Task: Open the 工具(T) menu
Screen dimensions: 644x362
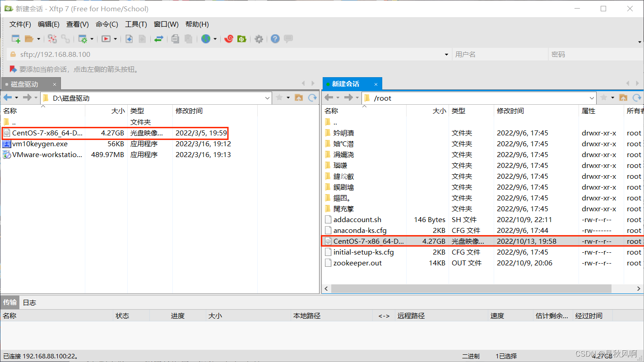Action: pos(136,24)
